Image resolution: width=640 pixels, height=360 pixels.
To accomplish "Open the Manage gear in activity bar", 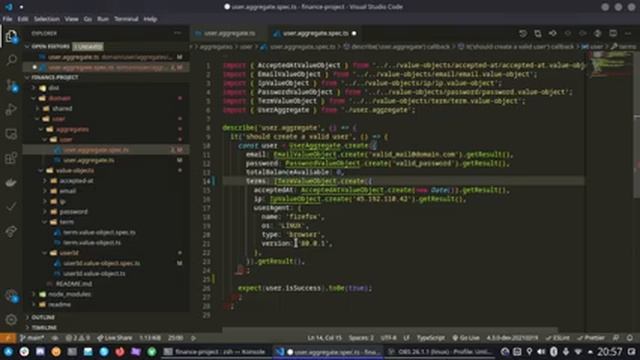I will click(x=11, y=320).
